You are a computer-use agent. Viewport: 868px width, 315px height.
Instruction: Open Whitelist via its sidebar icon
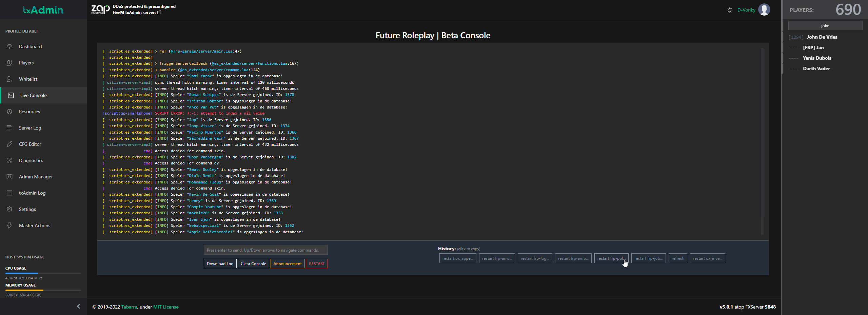click(9, 79)
